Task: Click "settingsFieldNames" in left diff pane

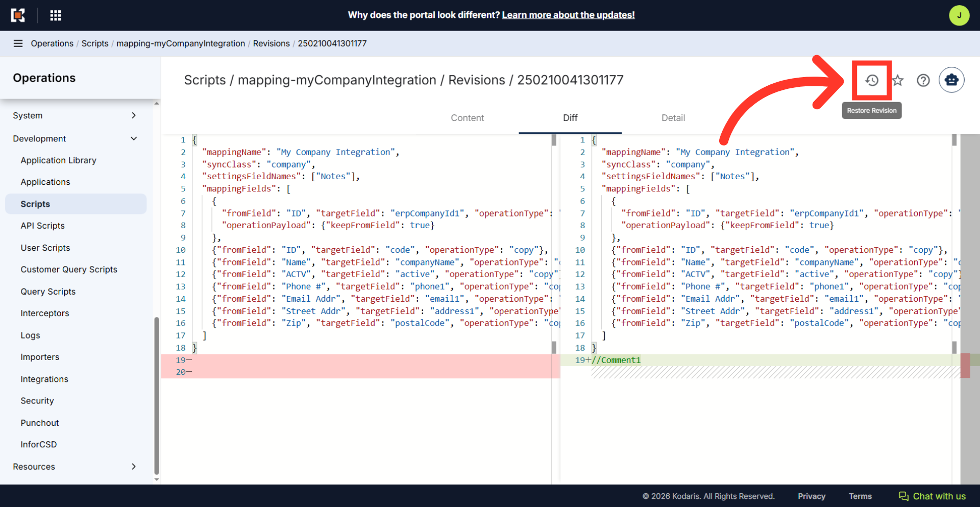Action: 251,177
